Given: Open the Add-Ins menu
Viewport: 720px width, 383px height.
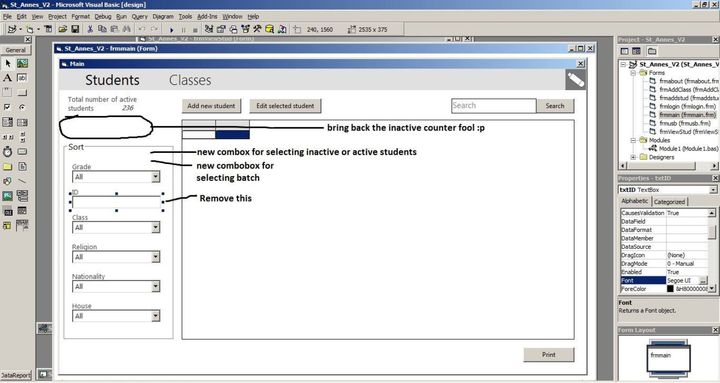Looking at the screenshot, I should 207,17.
